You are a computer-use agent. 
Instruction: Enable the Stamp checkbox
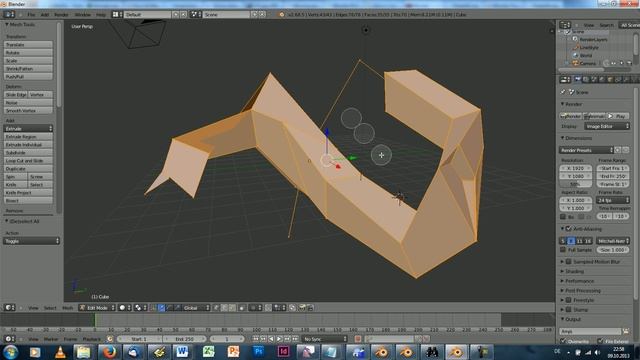point(569,310)
